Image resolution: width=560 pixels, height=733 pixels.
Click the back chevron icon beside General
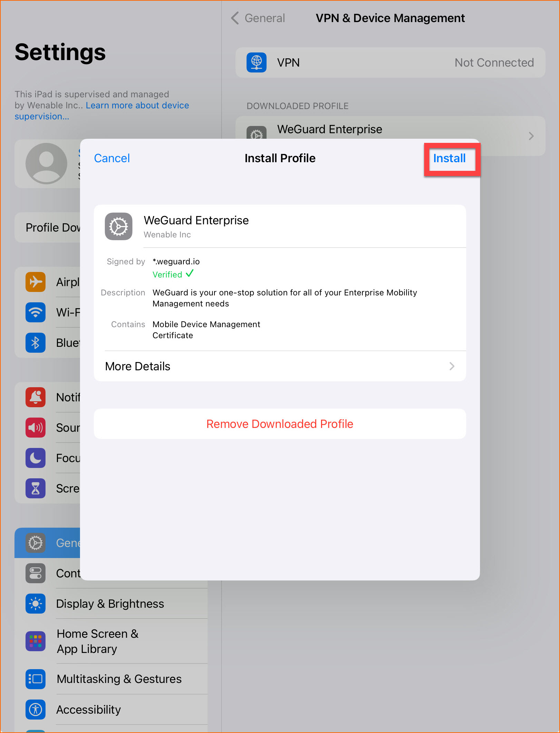point(235,18)
